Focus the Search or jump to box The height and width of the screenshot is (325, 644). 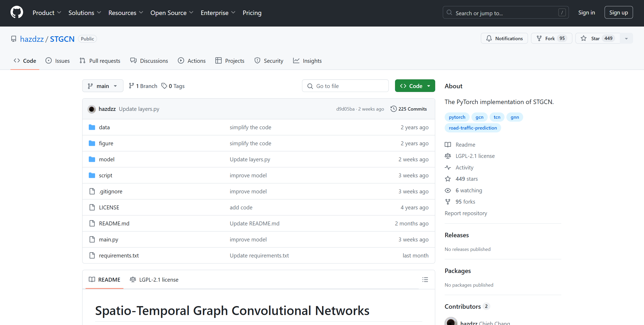point(505,13)
